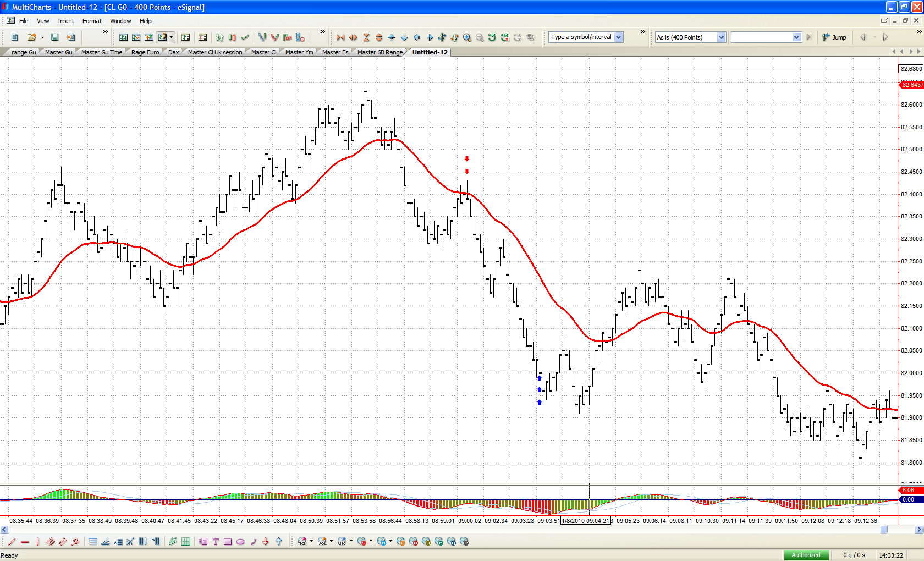Click the RNG resolution icon
This screenshot has width=924, height=561.
pyautogui.click(x=342, y=542)
